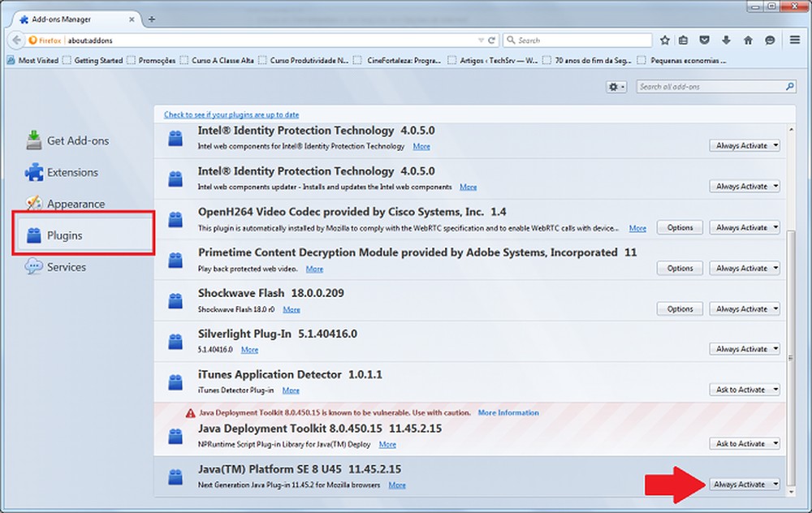This screenshot has width=812, height=513.
Task: Open the Most Visited bookmarks folder
Action: coord(38,59)
